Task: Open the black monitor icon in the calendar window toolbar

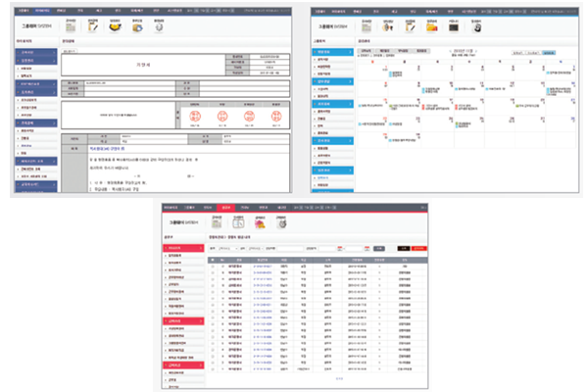Action: (x=456, y=27)
